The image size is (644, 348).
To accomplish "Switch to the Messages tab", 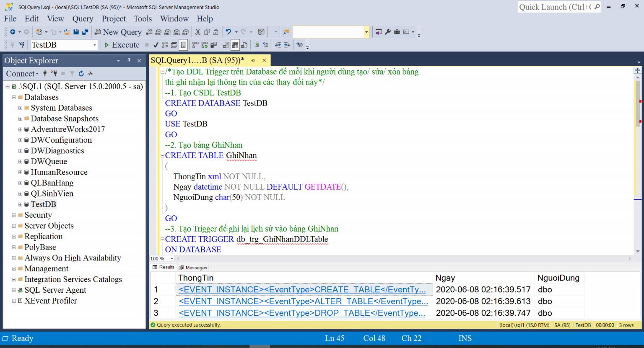I will tap(193, 268).
